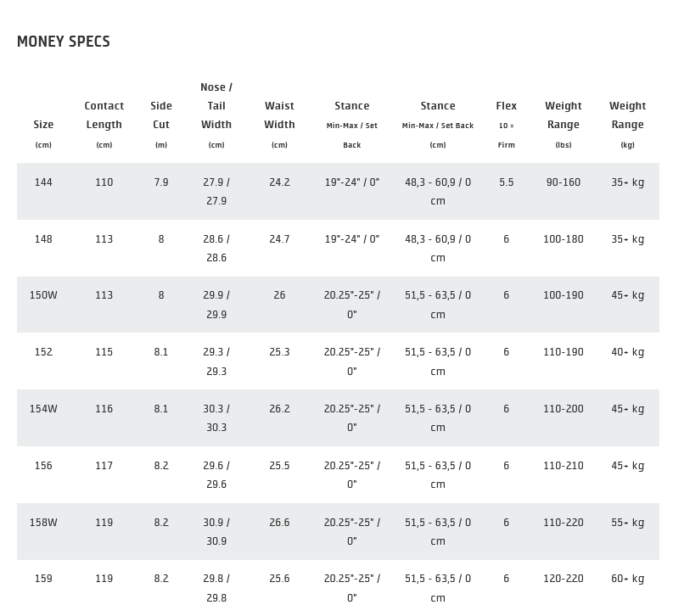Click the 120-220 lbs weight range
Viewport: 673px width, 616px height.
(564, 579)
